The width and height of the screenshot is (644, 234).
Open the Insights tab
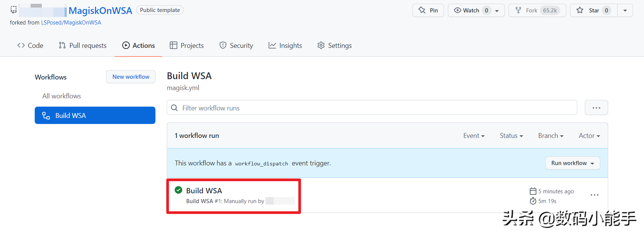pos(285,46)
